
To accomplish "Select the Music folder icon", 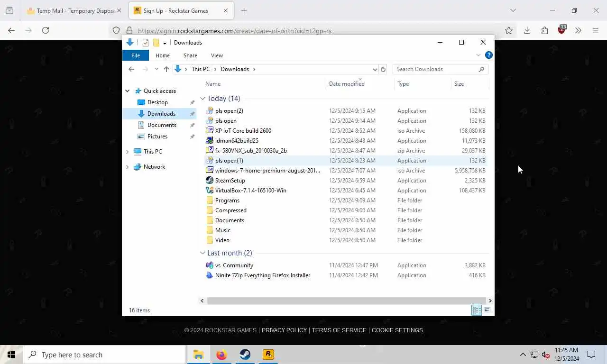I will pos(210,230).
